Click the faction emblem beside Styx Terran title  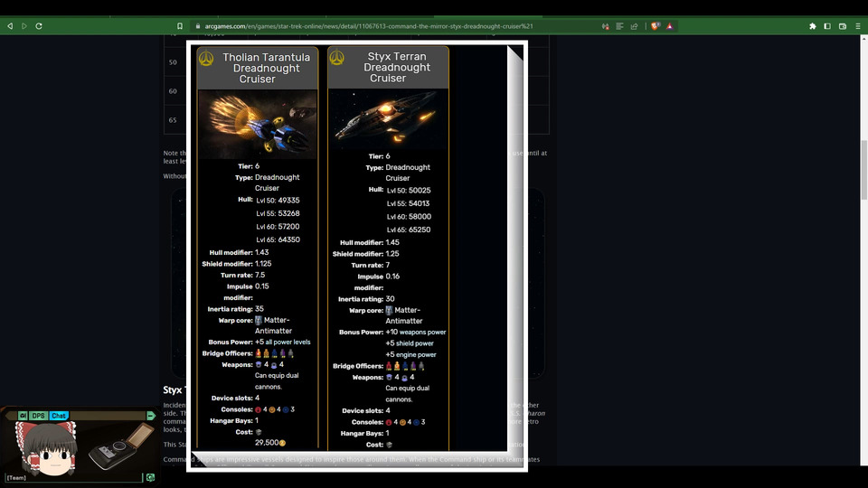coord(337,58)
